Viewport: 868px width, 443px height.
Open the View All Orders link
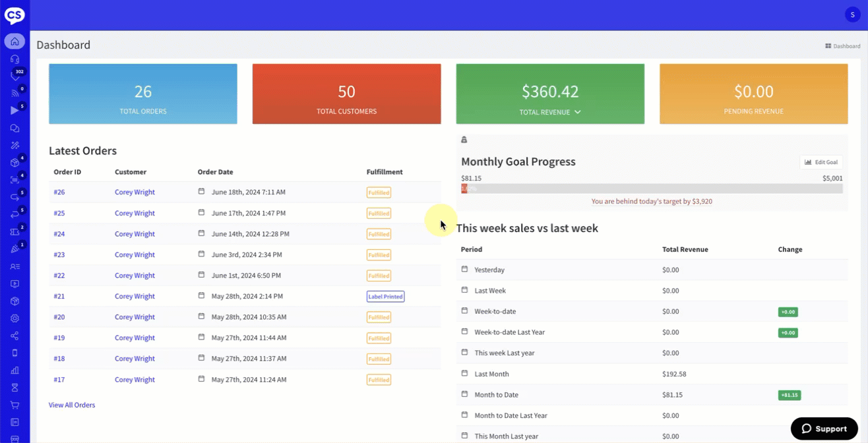(72, 405)
